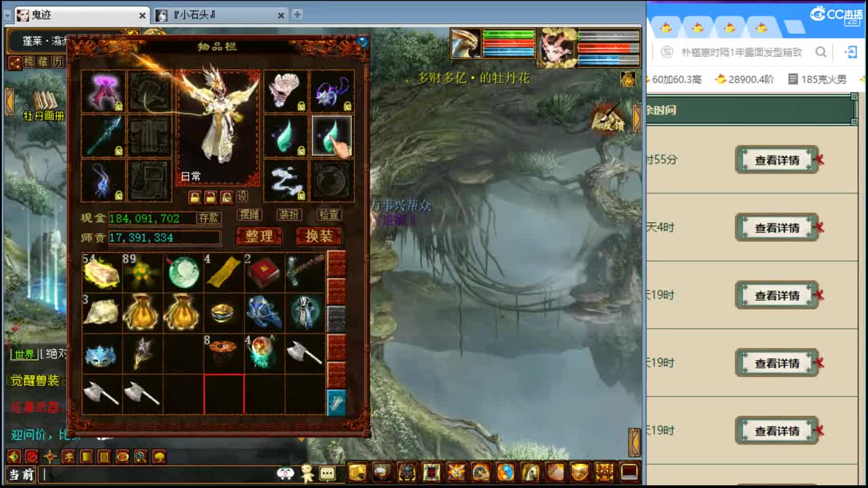The width and height of the screenshot is (868, 488).
Task: Open the blue help orb on inventory panel
Action: pos(361,42)
